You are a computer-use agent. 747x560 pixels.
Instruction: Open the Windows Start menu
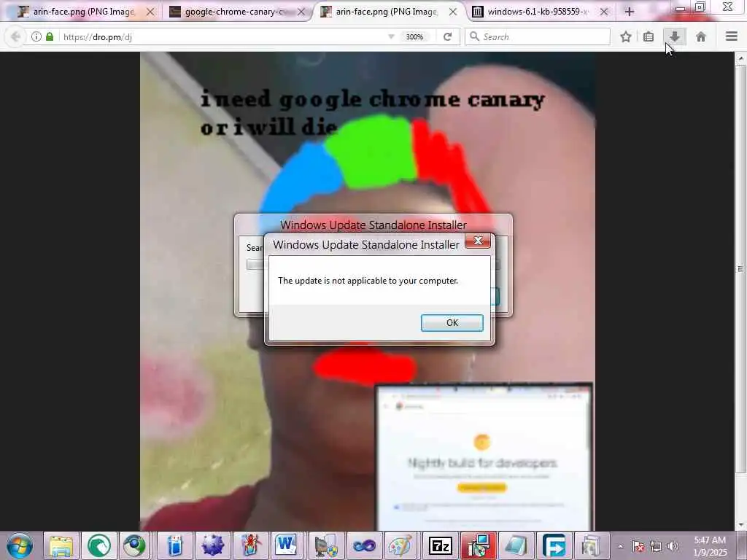tap(20, 545)
